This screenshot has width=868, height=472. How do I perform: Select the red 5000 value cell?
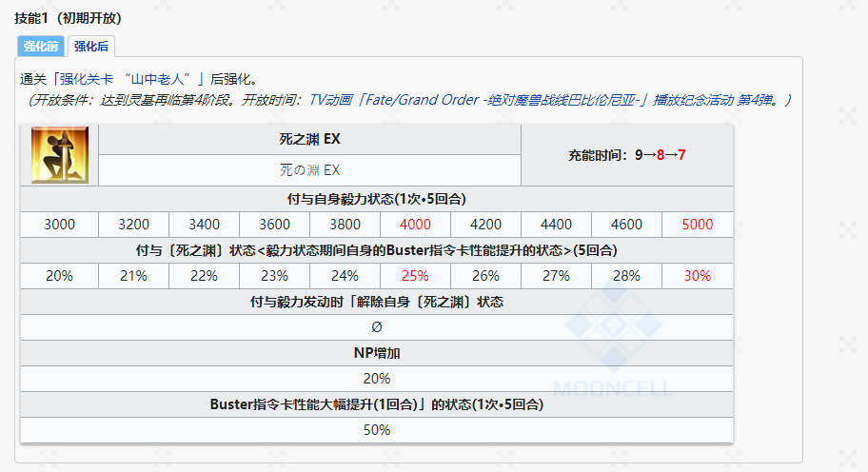(697, 225)
